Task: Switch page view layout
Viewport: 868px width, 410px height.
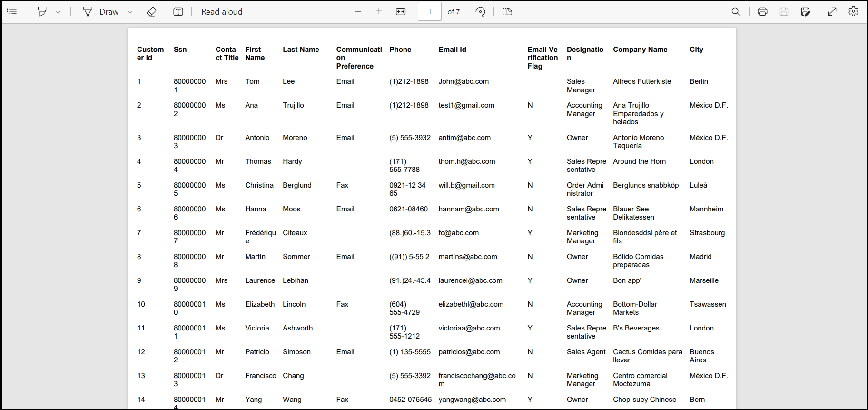Action: tap(507, 11)
